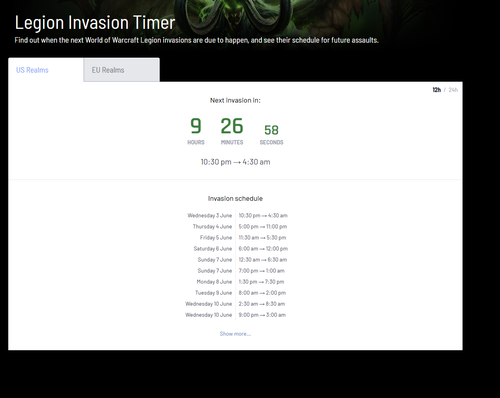The width and height of the screenshot is (500, 398).
Task: Switch to 24h time format
Action: pyautogui.click(x=453, y=90)
